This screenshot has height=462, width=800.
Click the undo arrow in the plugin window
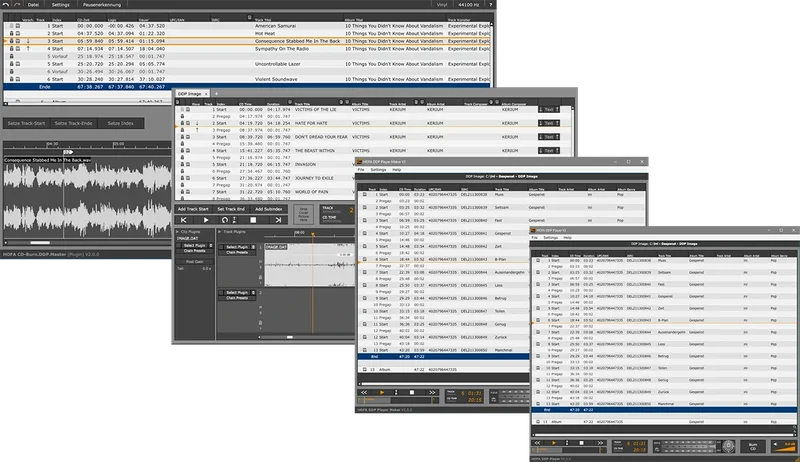coord(6,5)
